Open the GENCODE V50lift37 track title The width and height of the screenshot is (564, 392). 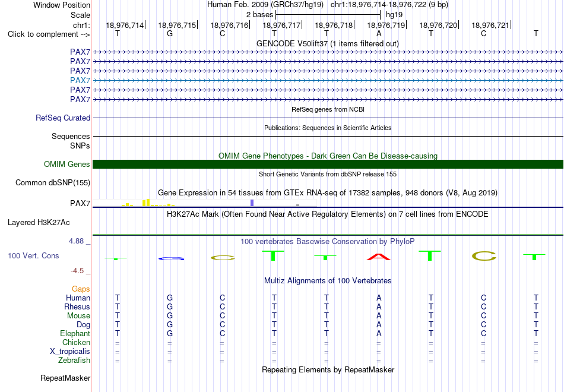tap(328, 43)
